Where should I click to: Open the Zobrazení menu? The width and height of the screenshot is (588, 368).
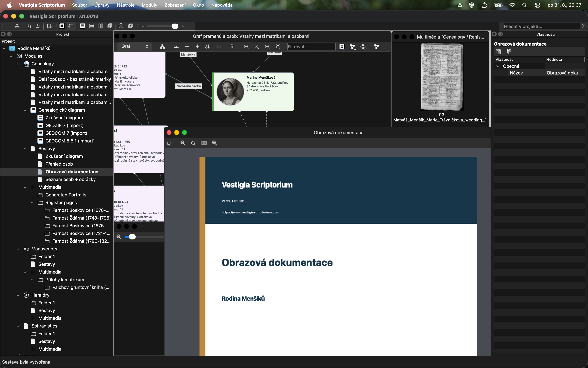[x=175, y=5]
